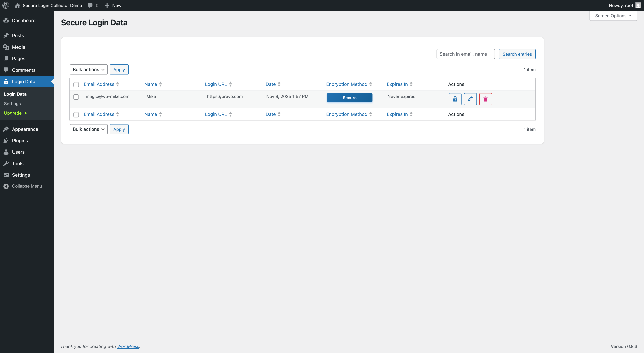
Task: Click inside the email search input field
Action: click(x=465, y=54)
